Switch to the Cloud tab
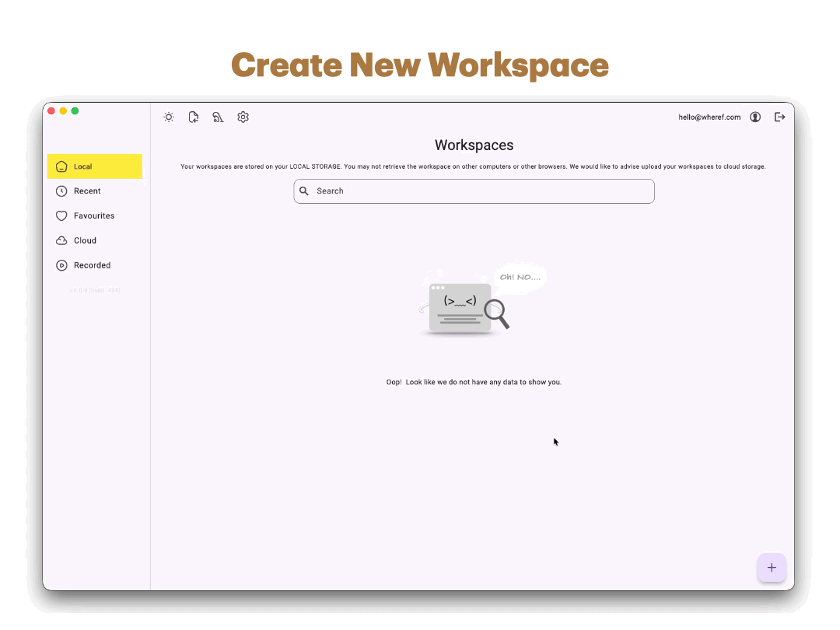Screen dimensions: 840x630 (x=83, y=240)
